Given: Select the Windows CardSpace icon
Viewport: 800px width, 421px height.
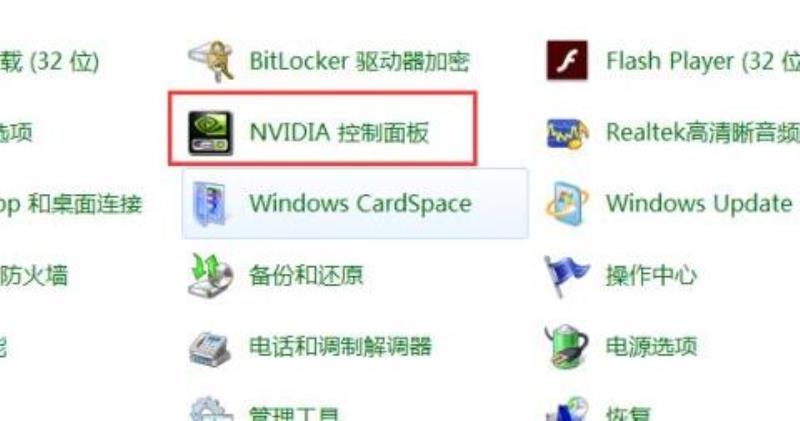Looking at the screenshot, I should tap(210, 204).
